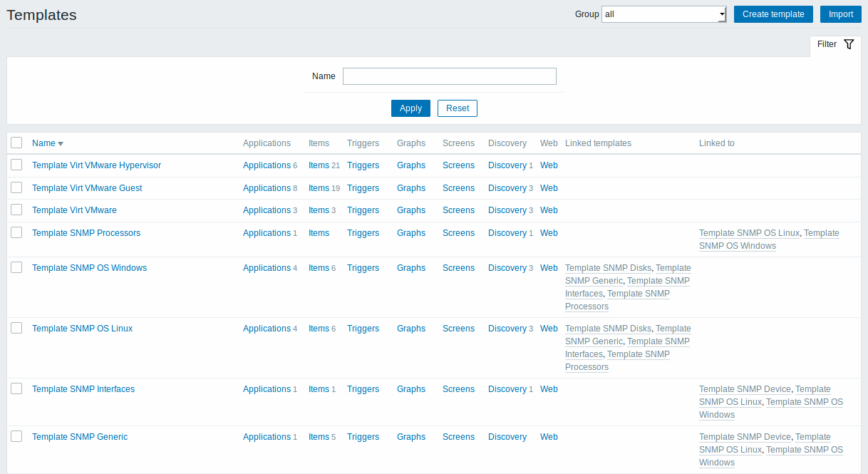View Graphs of Template Virt VMware

tap(410, 210)
